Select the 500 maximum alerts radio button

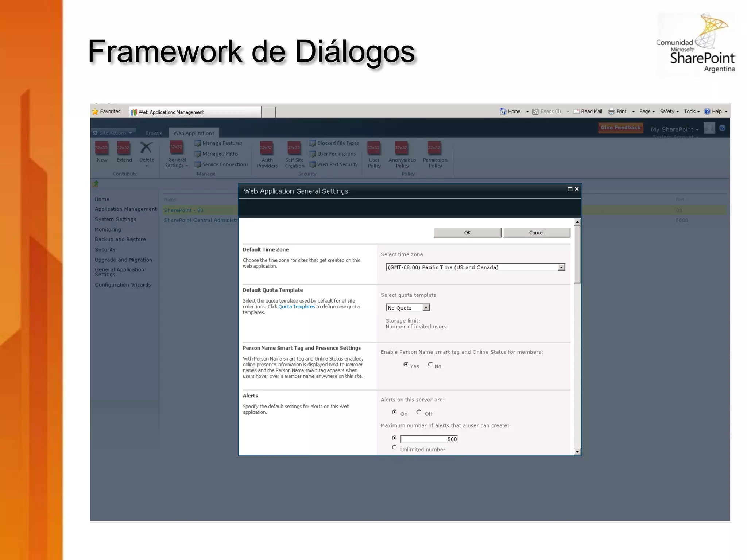click(x=394, y=438)
